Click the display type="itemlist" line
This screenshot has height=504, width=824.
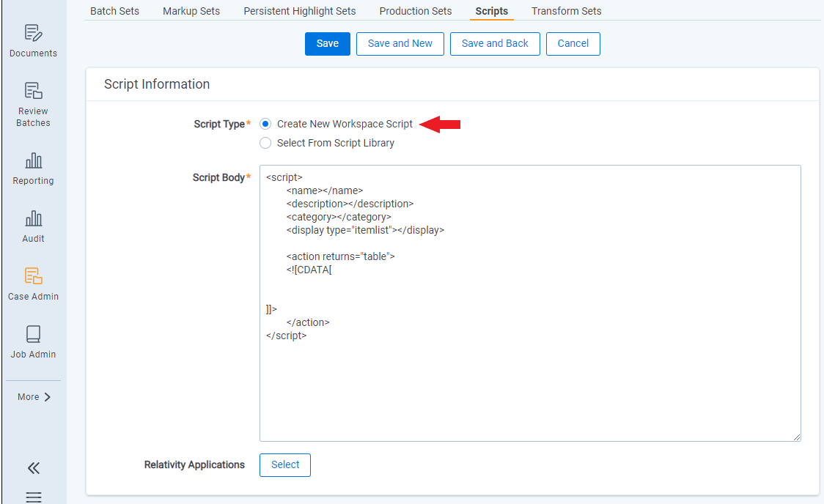365,230
